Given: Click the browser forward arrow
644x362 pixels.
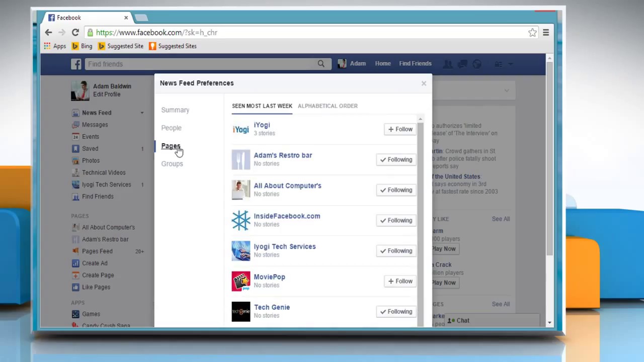Looking at the screenshot, I should point(62,33).
